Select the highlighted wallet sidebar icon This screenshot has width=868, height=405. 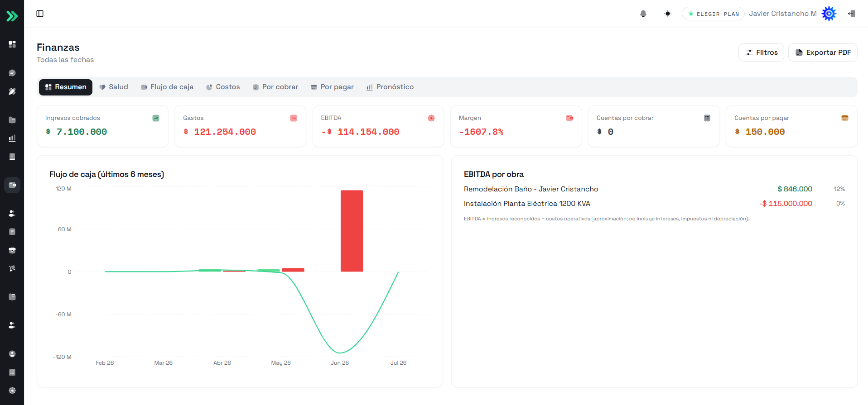12,185
